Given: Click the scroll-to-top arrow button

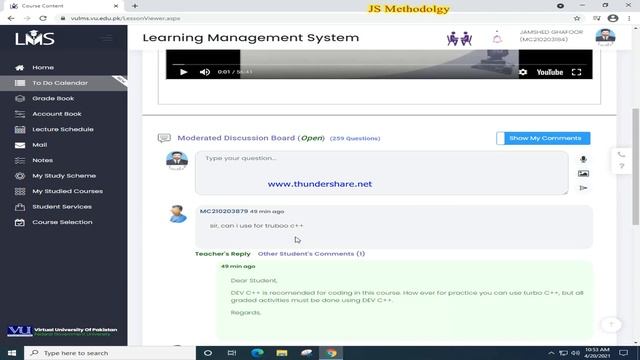Looking at the screenshot, I should [x=611, y=324].
